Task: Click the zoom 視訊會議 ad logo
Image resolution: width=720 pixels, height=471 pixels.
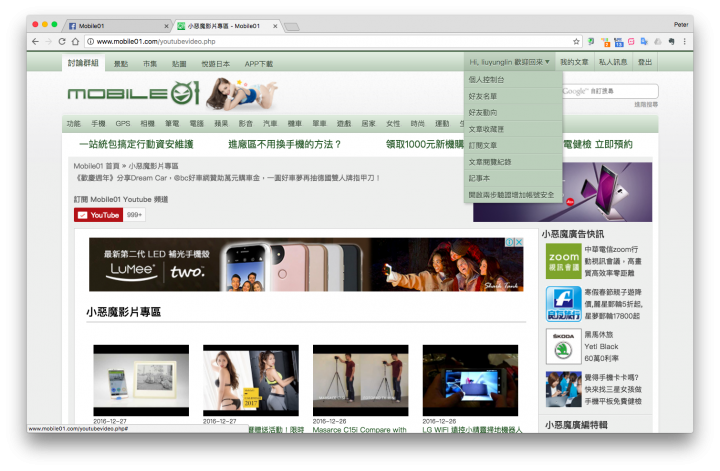Action: [563, 261]
